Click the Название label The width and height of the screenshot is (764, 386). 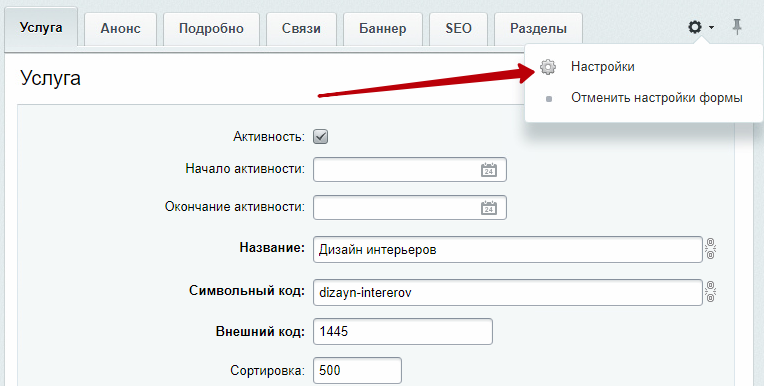(272, 248)
